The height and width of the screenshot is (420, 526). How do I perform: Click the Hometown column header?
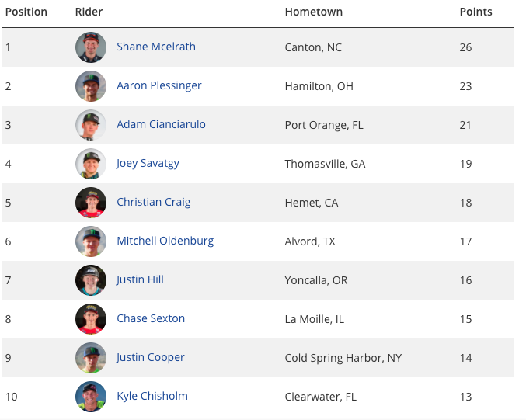coord(314,12)
